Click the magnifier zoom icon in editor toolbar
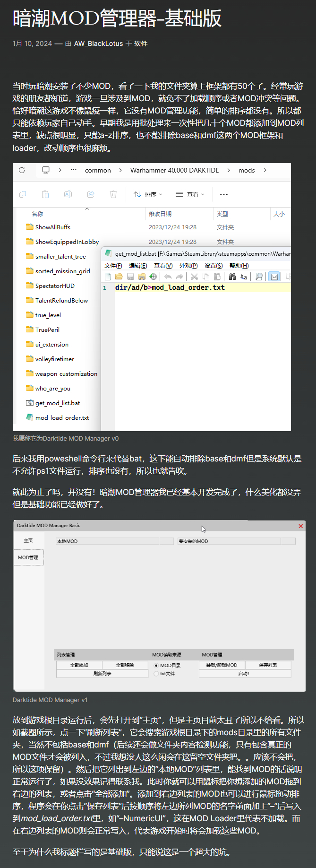 point(259,277)
